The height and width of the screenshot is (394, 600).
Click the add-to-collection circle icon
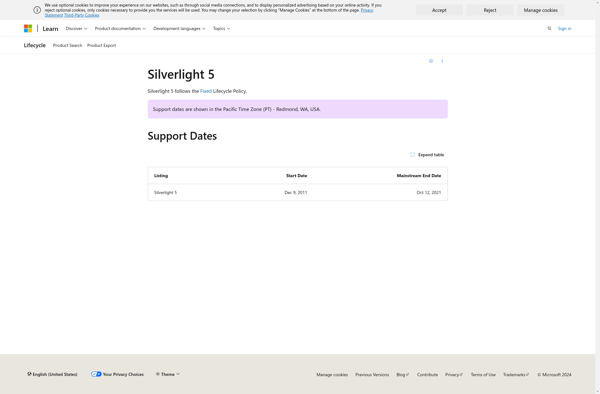click(431, 61)
